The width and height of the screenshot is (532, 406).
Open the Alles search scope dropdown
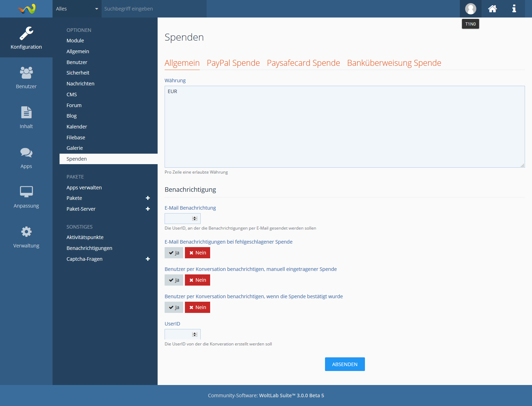tap(77, 9)
